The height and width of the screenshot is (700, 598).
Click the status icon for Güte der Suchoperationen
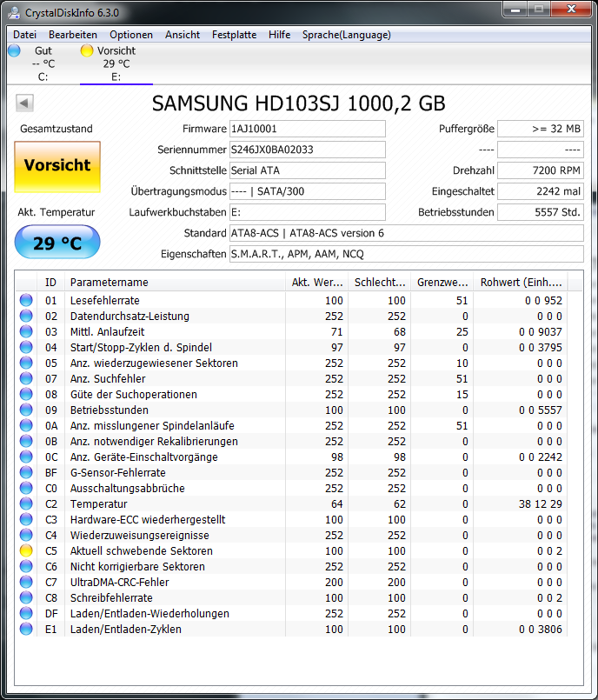(26, 394)
